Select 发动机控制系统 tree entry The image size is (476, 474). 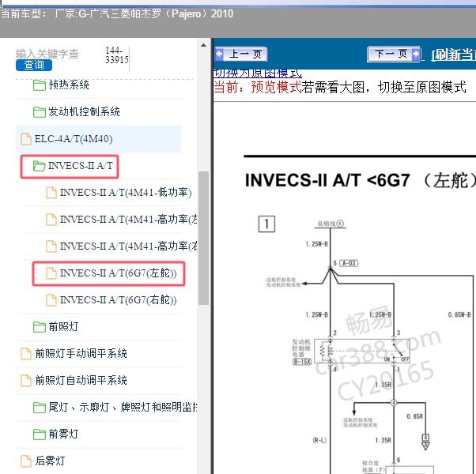pyautogui.click(x=84, y=111)
